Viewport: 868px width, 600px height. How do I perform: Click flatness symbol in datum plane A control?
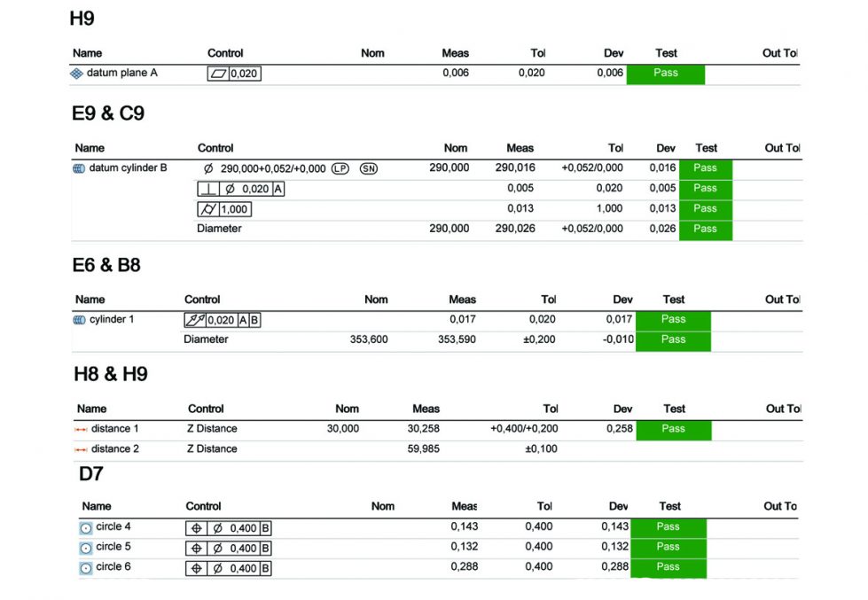pyautogui.click(x=218, y=74)
